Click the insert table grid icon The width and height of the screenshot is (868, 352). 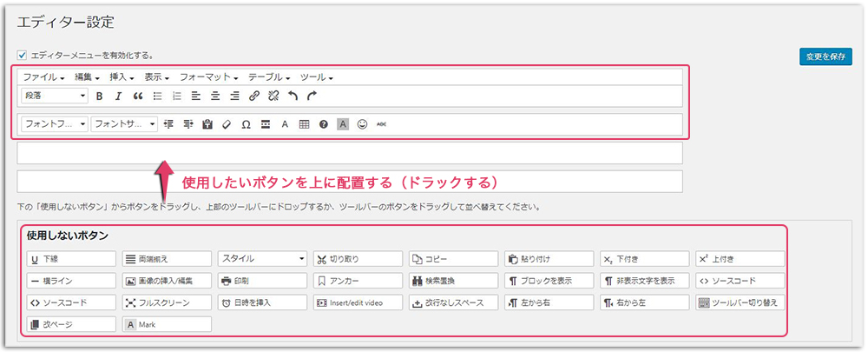(304, 124)
